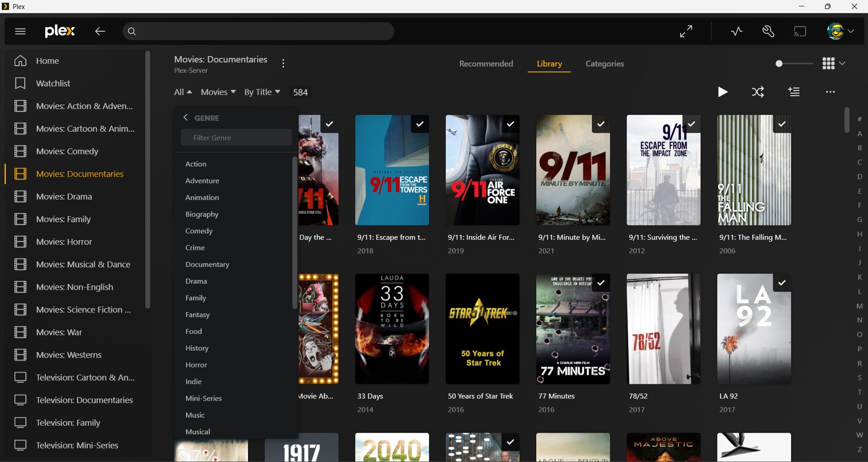
Task: Open the 33 Days title link
Action: point(370,396)
